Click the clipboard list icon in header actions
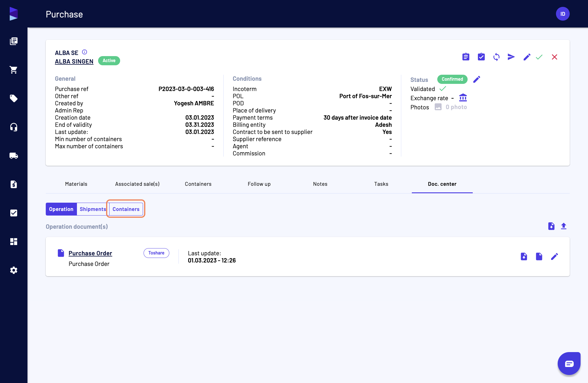 466,57
